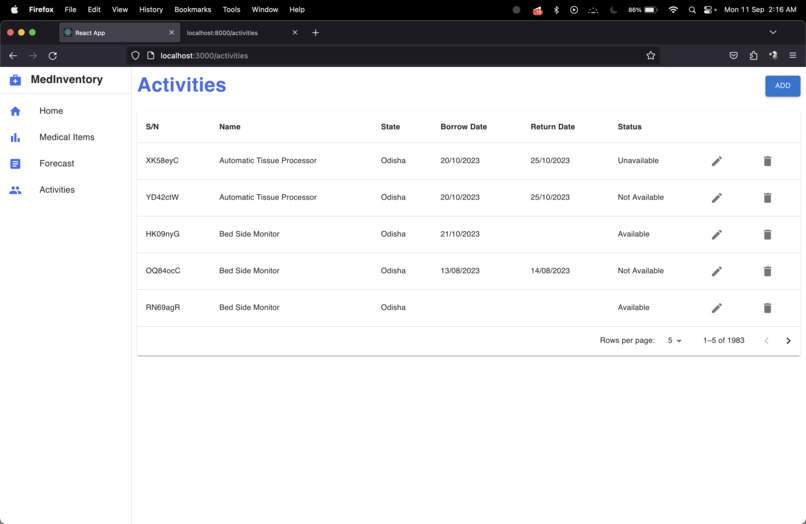The width and height of the screenshot is (806, 524).
Task: Delete the YD42ctW row with trash icon
Action: click(x=767, y=197)
